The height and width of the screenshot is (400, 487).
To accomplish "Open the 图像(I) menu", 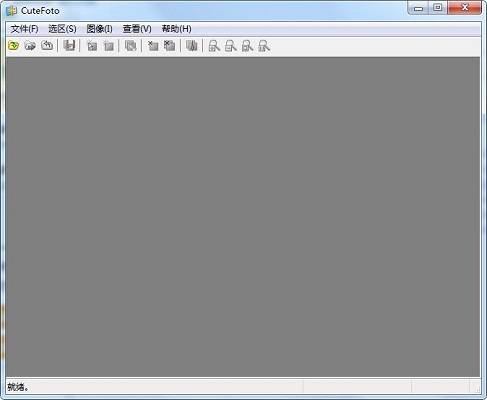I will coord(99,29).
